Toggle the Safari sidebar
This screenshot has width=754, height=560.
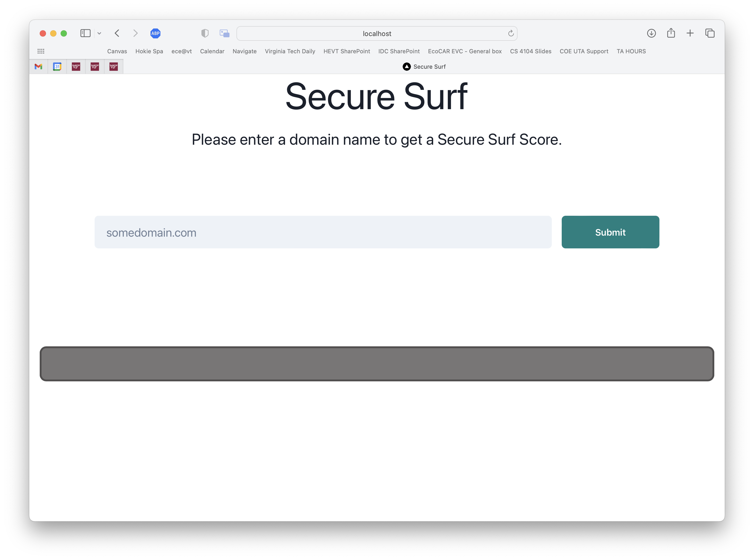tap(85, 33)
